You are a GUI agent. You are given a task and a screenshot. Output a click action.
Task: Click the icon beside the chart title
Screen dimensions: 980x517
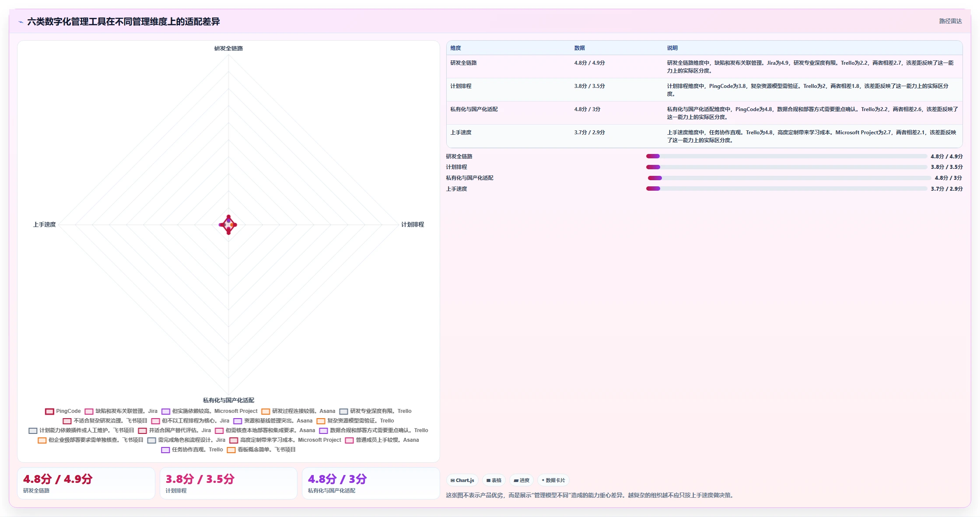pos(21,22)
